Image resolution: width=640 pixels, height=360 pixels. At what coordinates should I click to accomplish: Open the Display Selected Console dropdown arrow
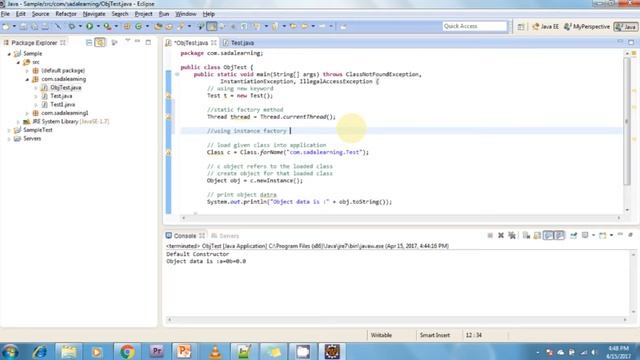(x=593, y=236)
